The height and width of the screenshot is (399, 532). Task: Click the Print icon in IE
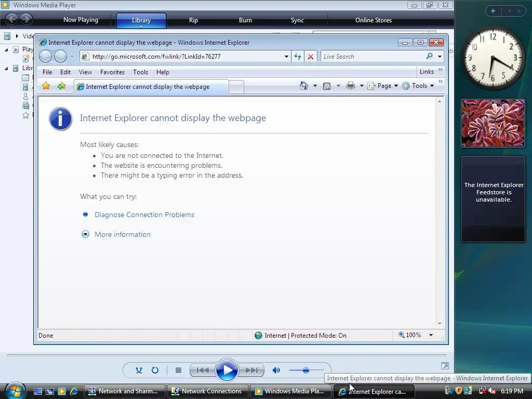click(351, 86)
